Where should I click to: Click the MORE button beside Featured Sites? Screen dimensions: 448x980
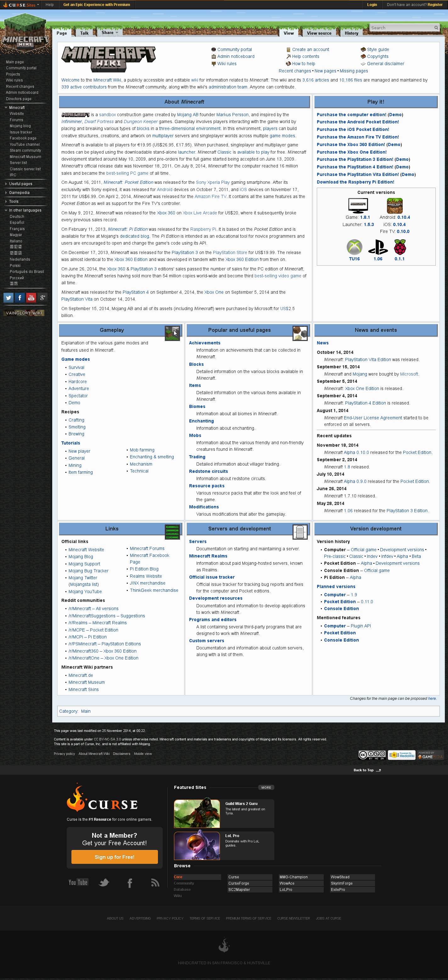click(266, 788)
